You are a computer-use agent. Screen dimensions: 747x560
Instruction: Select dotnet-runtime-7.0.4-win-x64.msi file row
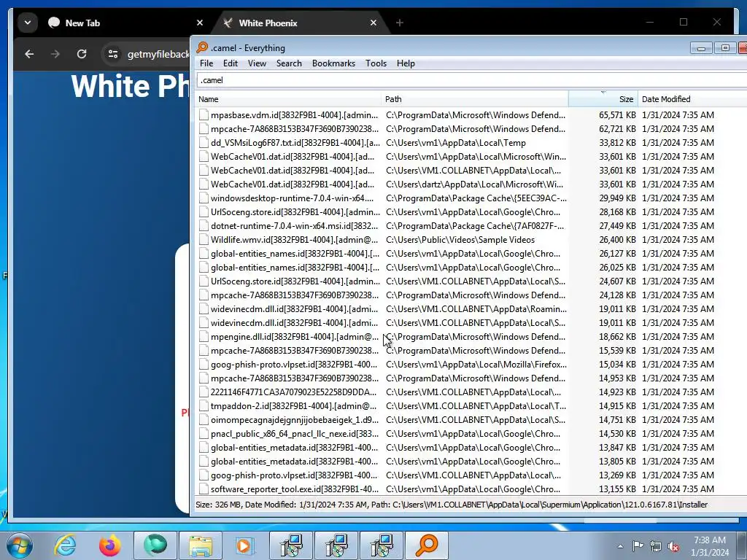[471, 226]
